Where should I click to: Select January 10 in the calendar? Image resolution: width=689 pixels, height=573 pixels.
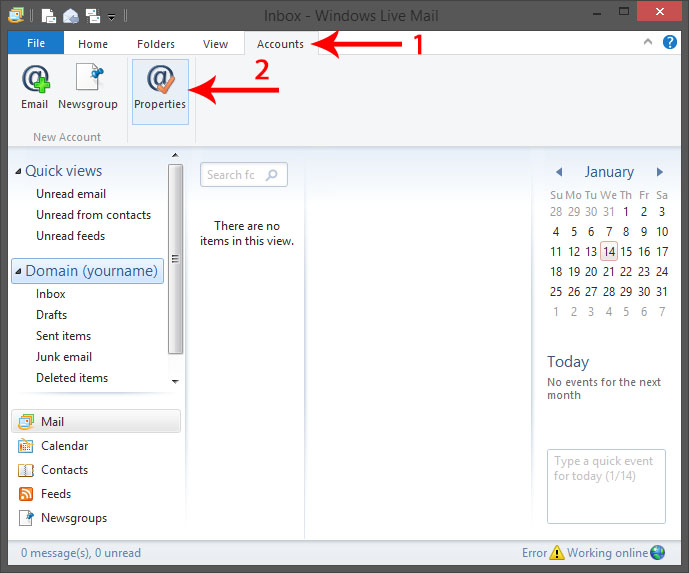[662, 232]
